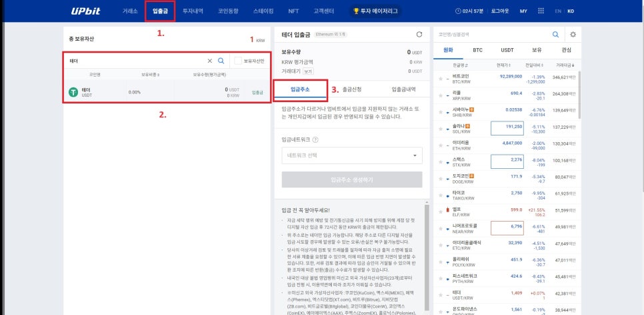Click 보기 next to 거래대기
The image size is (644, 315).
308,71
